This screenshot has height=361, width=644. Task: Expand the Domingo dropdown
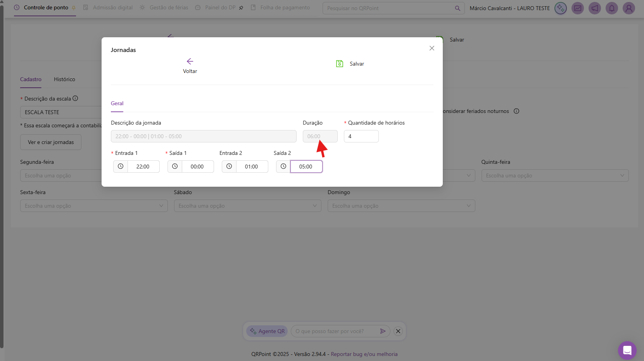(401, 206)
